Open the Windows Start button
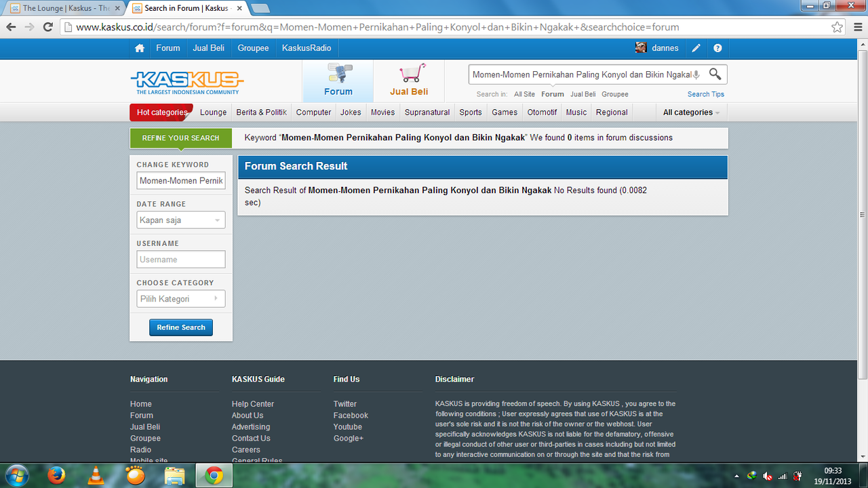The width and height of the screenshot is (868, 488). pyautogui.click(x=16, y=476)
